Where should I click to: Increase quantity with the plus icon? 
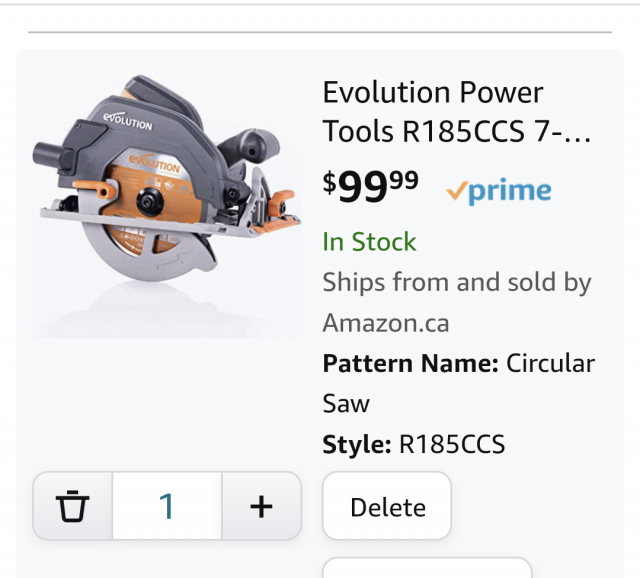[261, 507]
